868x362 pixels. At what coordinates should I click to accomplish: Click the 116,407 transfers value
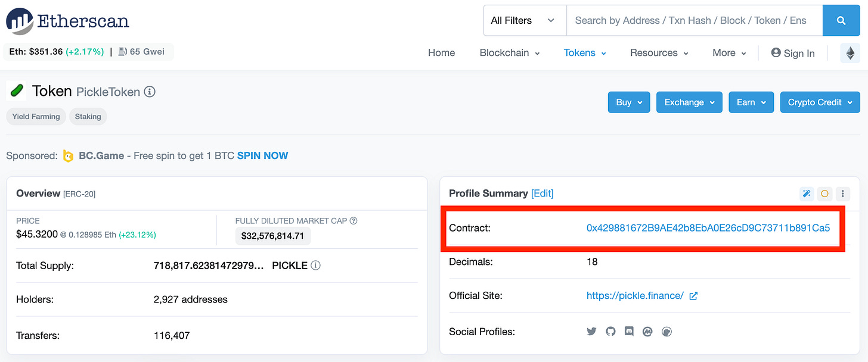point(172,336)
